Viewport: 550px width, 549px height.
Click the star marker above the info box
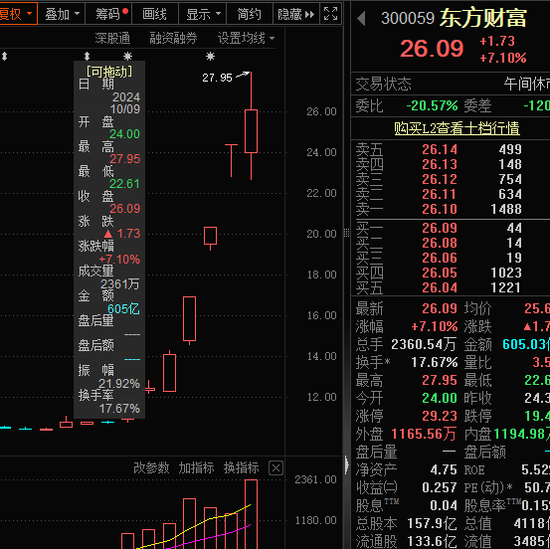(x=128, y=56)
